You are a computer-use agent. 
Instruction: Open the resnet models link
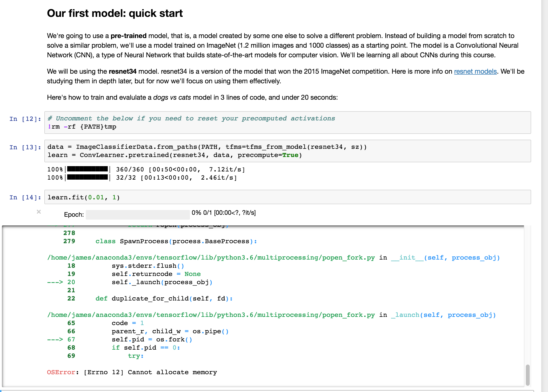[475, 72]
